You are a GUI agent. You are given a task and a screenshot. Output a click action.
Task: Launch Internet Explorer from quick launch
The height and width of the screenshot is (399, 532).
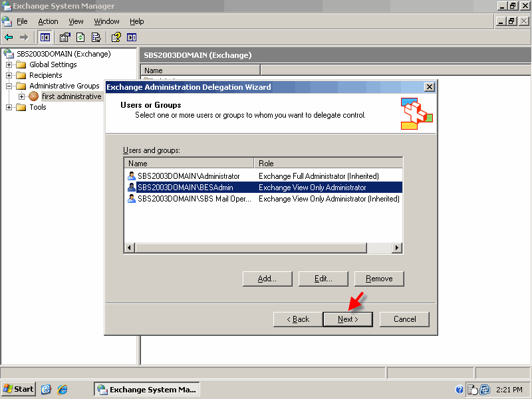tap(63, 389)
